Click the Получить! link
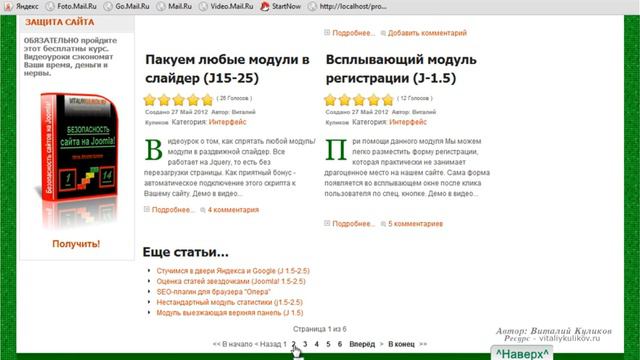Viewport: 640px width, 360px height. [x=76, y=244]
